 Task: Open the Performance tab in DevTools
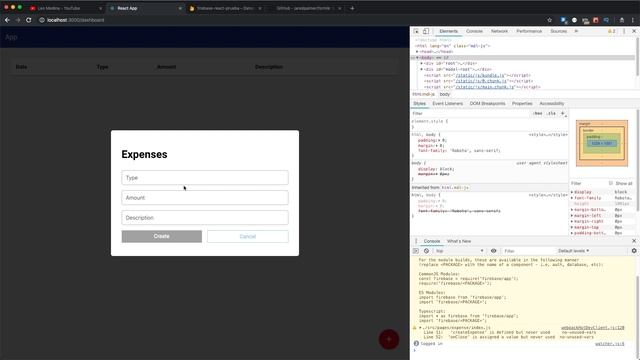click(x=529, y=31)
